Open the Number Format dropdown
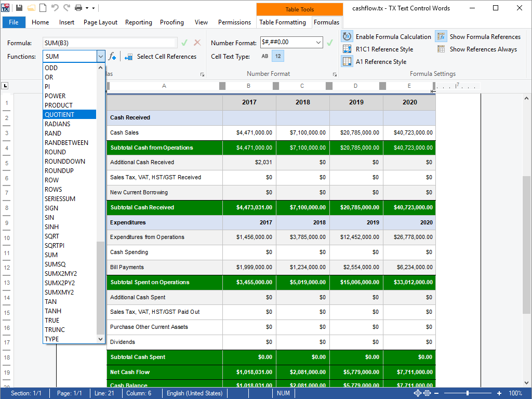Image resolution: width=532 pixels, height=399 pixels. [x=318, y=43]
